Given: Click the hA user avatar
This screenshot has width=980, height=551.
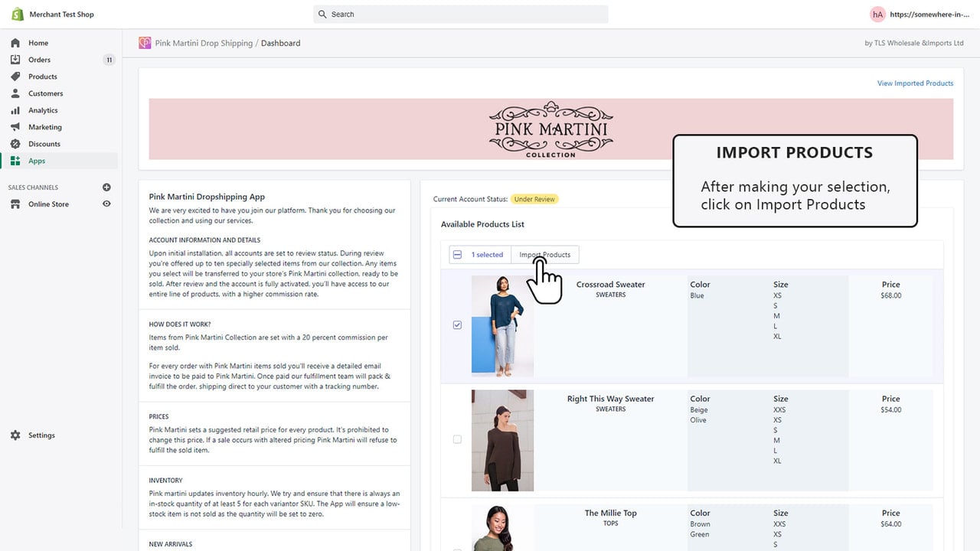Looking at the screenshot, I should 877,14.
